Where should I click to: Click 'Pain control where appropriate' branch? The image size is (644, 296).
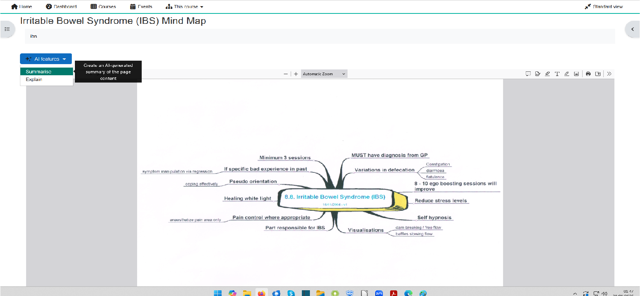271,217
